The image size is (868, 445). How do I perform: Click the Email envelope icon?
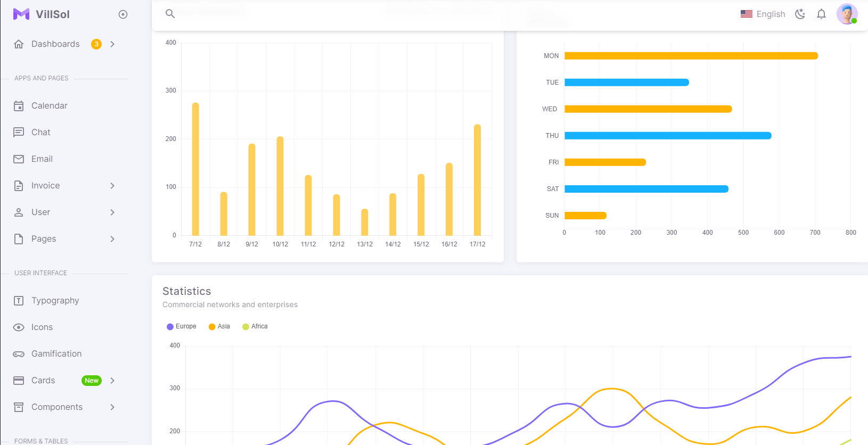coord(19,159)
